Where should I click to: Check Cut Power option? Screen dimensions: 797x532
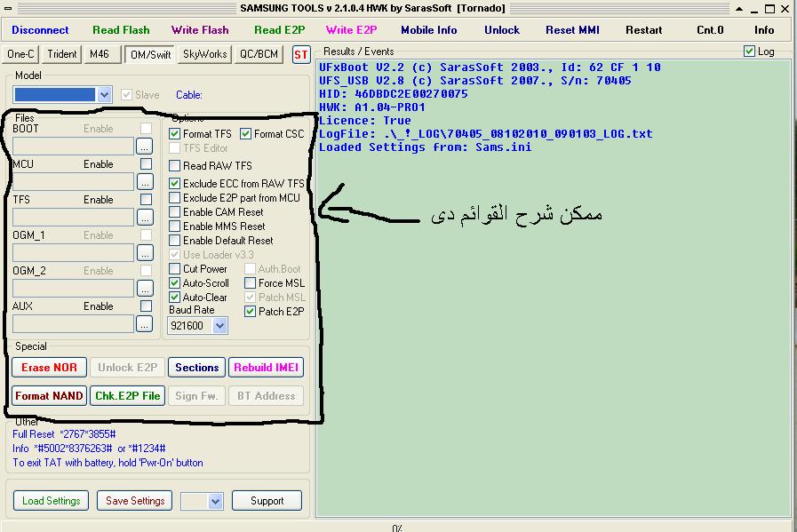click(174, 269)
